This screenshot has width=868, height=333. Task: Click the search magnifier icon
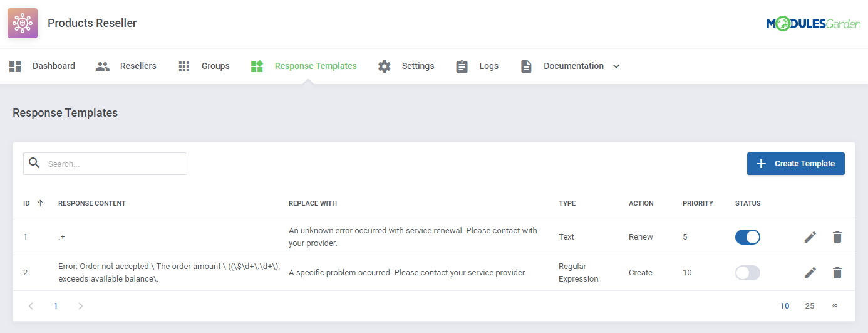[x=34, y=164]
